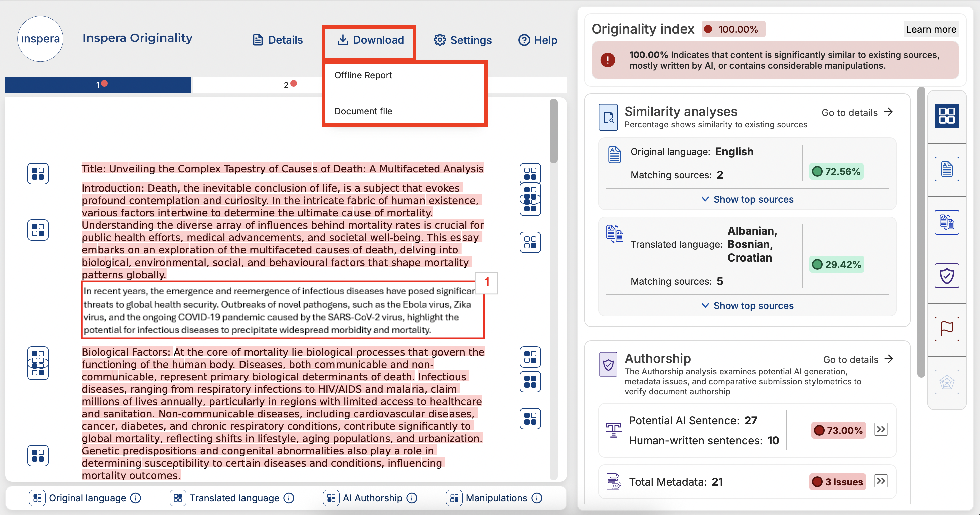The height and width of the screenshot is (515, 980).
Task: Click the results panel vertical scrollbar
Action: pyautogui.click(x=921, y=232)
